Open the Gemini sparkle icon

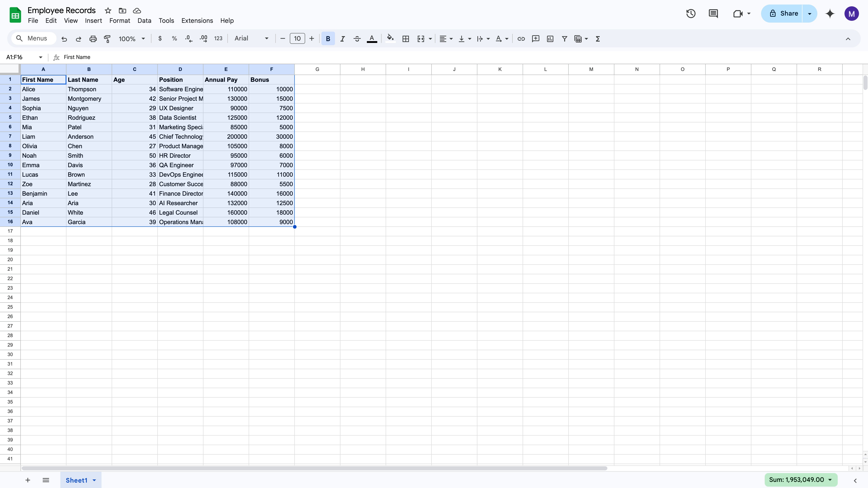click(x=830, y=14)
